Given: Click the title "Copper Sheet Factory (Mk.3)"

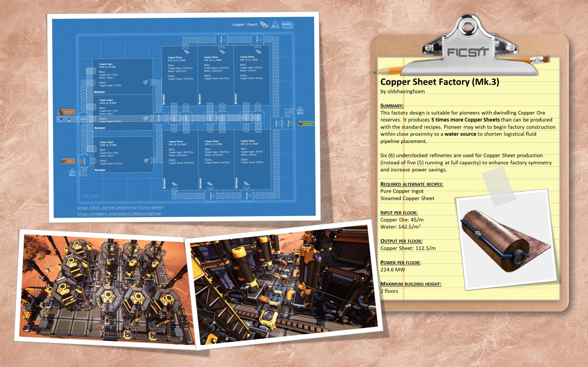Looking at the screenshot, I should (440, 82).
